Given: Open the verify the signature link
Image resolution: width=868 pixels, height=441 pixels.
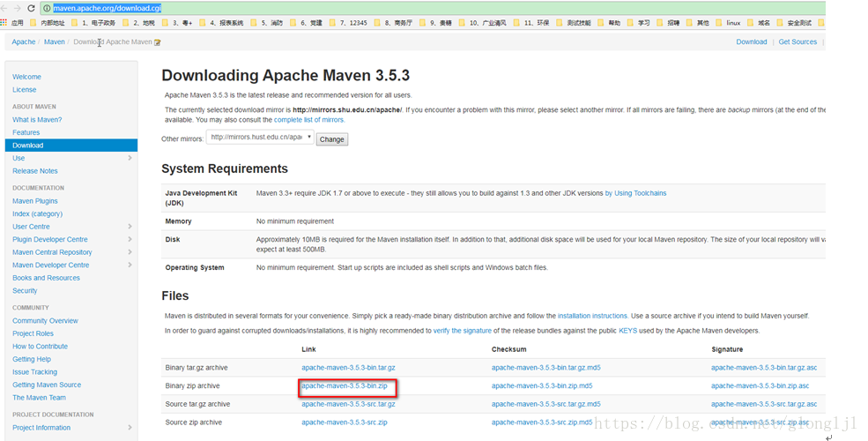Looking at the screenshot, I should pos(463,331).
